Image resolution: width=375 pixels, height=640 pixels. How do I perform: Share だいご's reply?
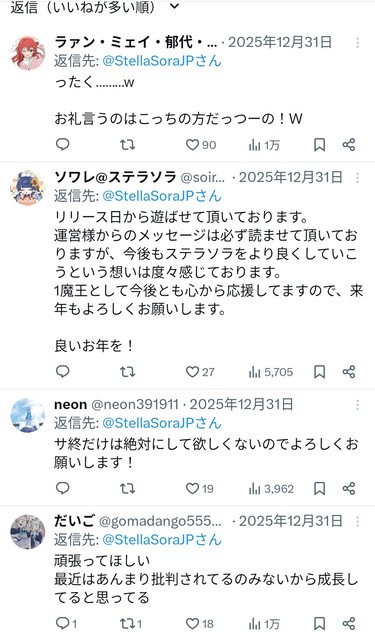tap(349, 623)
